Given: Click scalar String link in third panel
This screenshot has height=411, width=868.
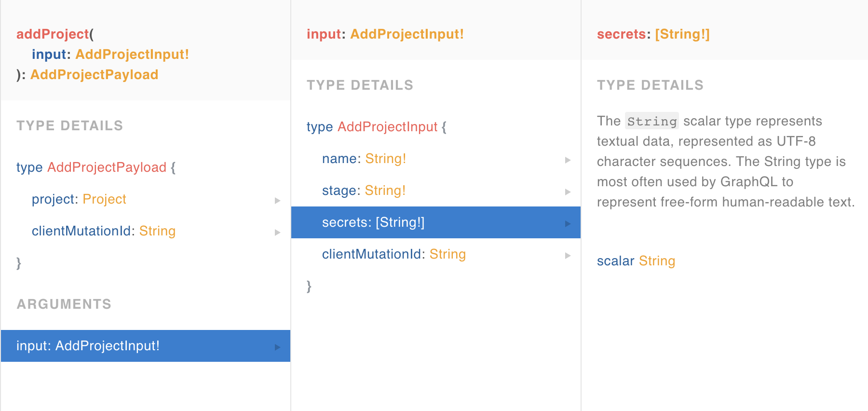Looking at the screenshot, I should [657, 261].
